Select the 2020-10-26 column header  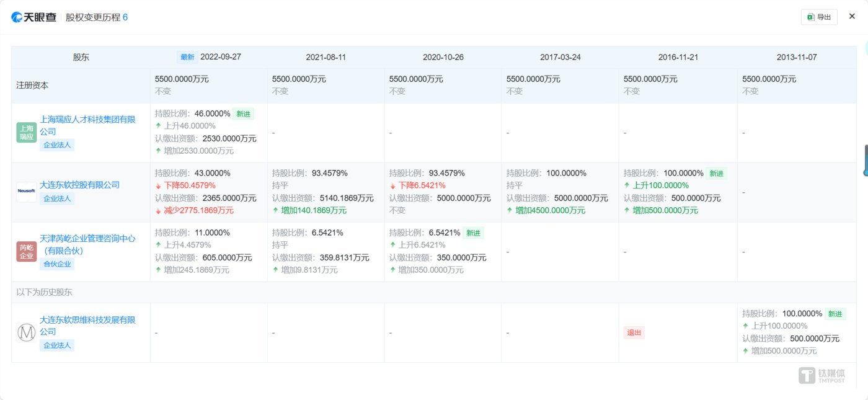point(443,56)
